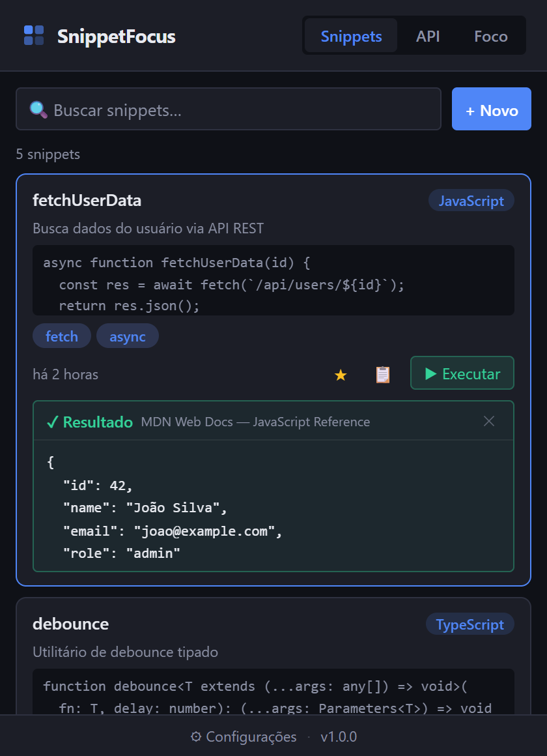Open the fetchUserData snippet title
This screenshot has height=756, width=547.
[x=87, y=200]
